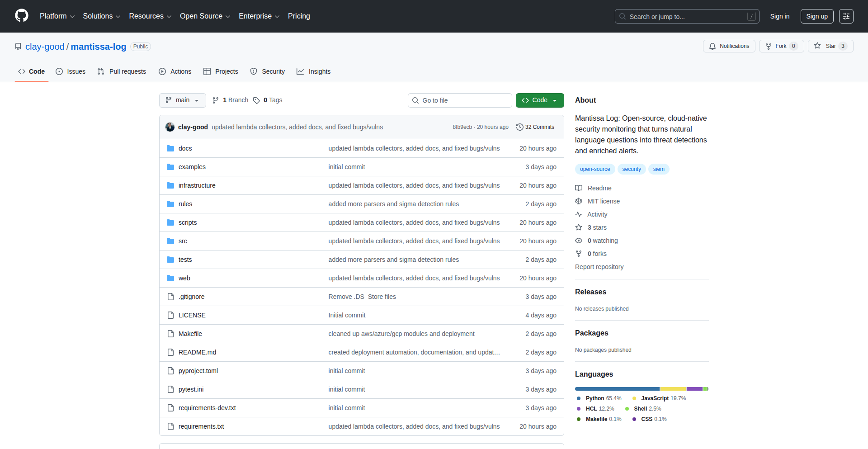Open the MIT license link
The image size is (868, 449).
[x=603, y=201]
